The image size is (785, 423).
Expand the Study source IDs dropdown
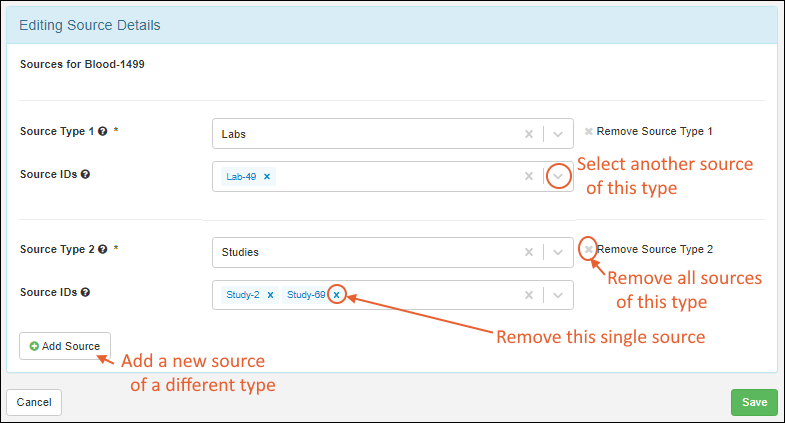pos(559,295)
